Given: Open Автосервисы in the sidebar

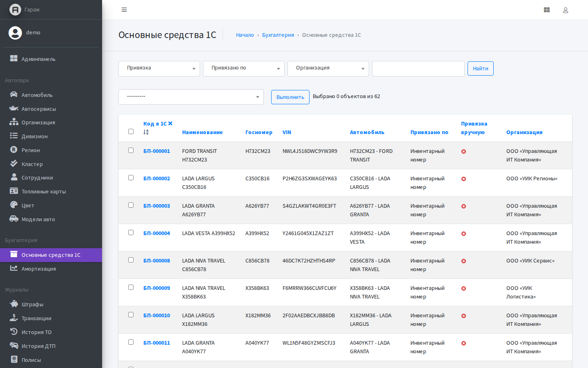Looking at the screenshot, I should (x=51, y=109).
